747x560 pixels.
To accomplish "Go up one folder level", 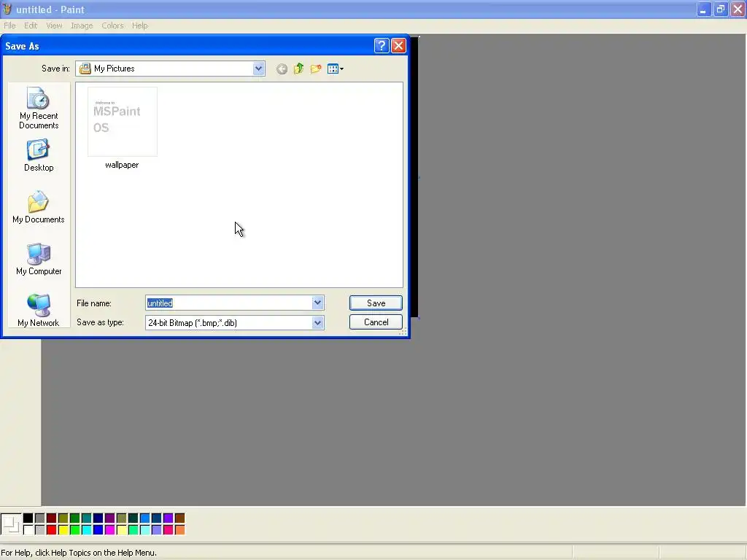I will (x=298, y=69).
